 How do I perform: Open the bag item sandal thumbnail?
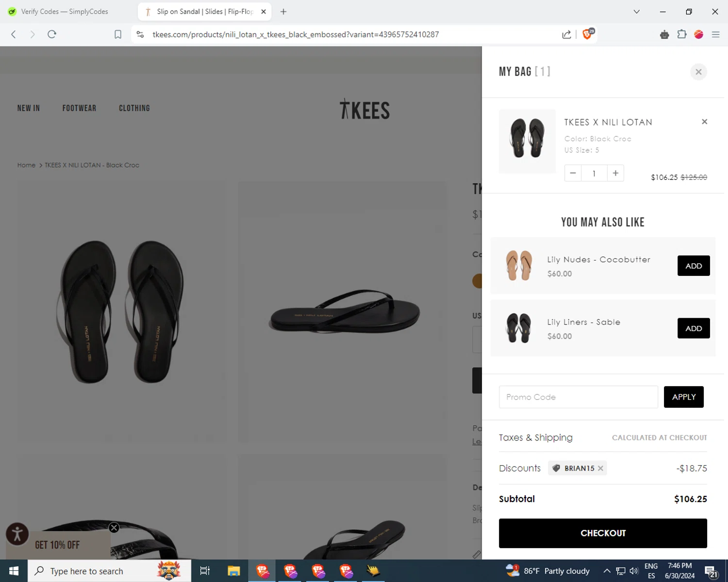tap(527, 141)
